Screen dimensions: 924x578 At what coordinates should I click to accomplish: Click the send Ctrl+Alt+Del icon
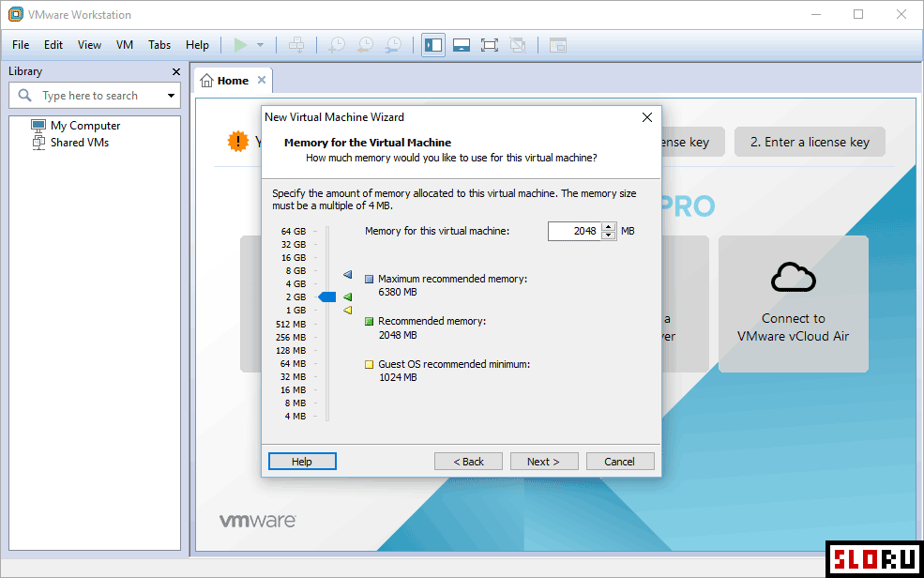pyautogui.click(x=296, y=45)
